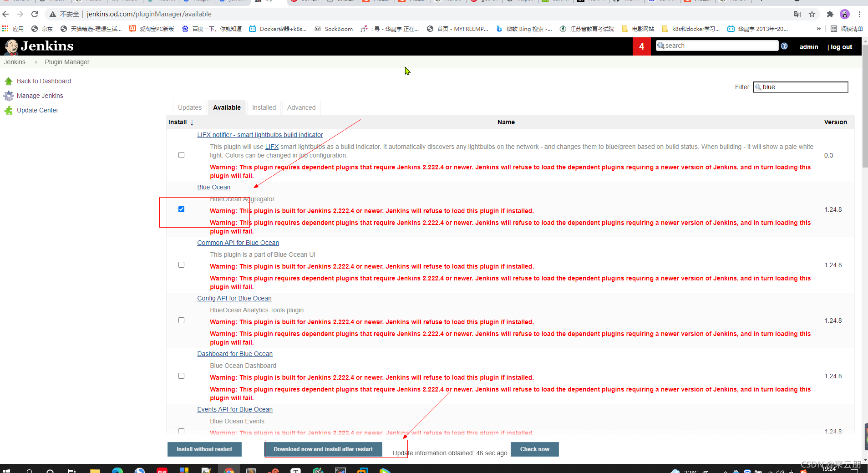Open the inline LIFX link in description

(272, 147)
